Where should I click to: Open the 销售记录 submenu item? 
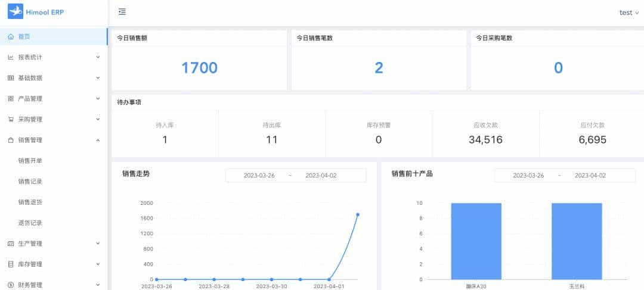(30, 182)
